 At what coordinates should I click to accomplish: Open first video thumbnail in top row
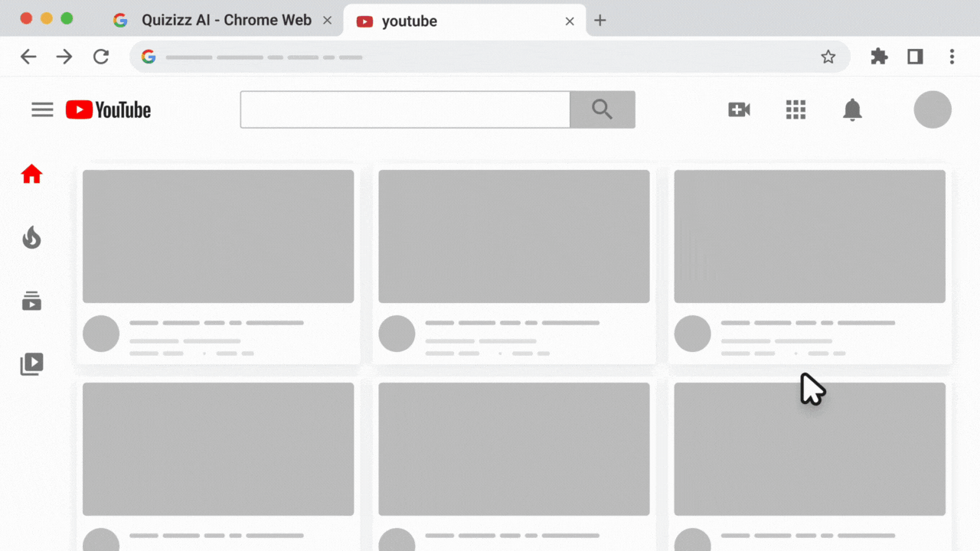pos(218,236)
